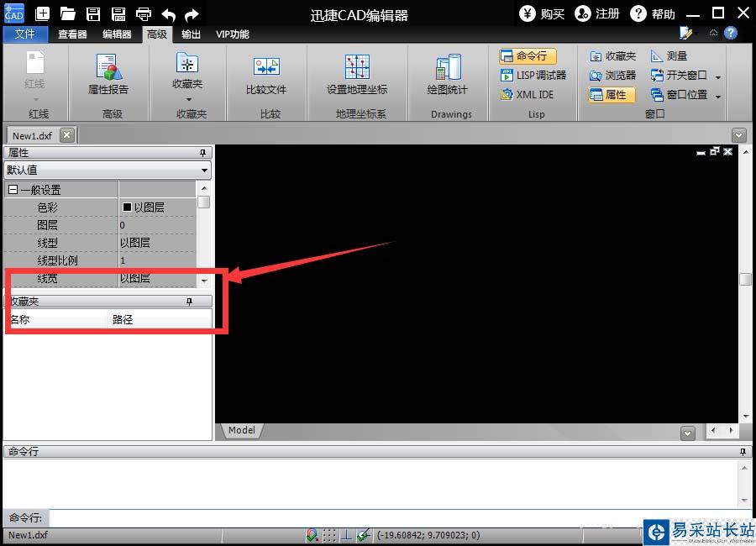The height and width of the screenshot is (546, 756).
Task: Open the 帮助 help button
Action: point(653,13)
